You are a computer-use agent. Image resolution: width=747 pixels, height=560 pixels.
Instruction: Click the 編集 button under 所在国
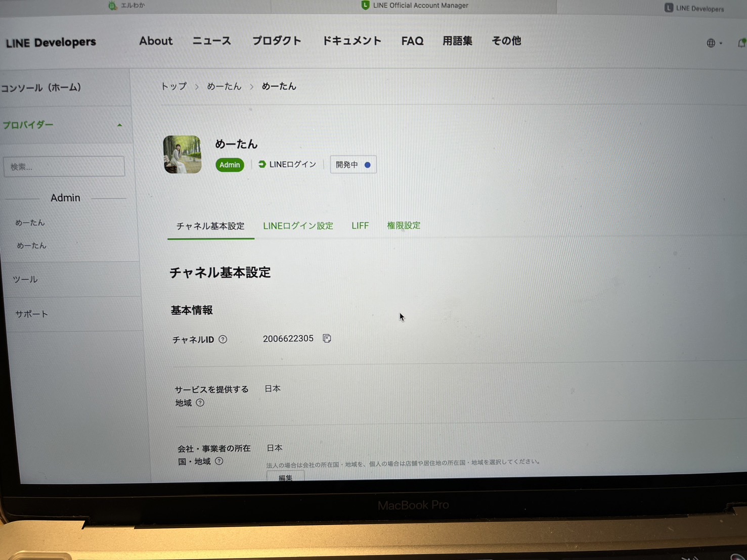tap(285, 477)
